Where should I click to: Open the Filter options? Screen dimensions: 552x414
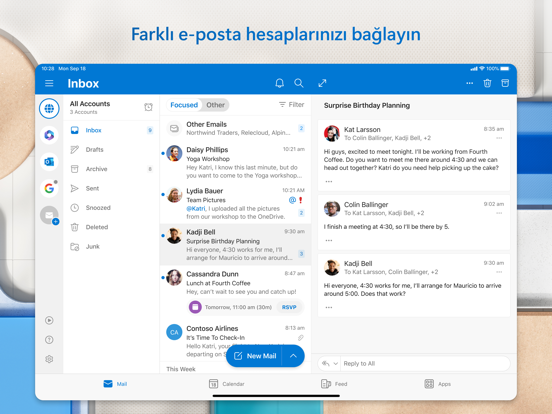pyautogui.click(x=291, y=105)
